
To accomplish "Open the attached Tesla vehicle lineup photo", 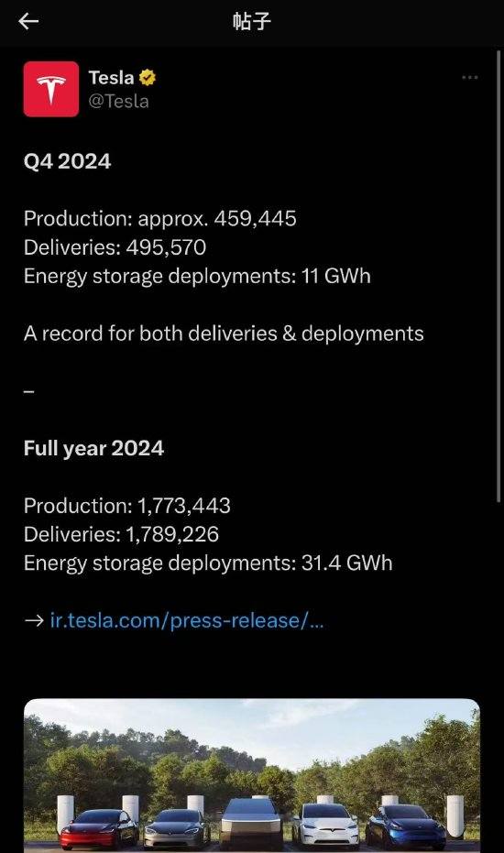I will point(252,776).
